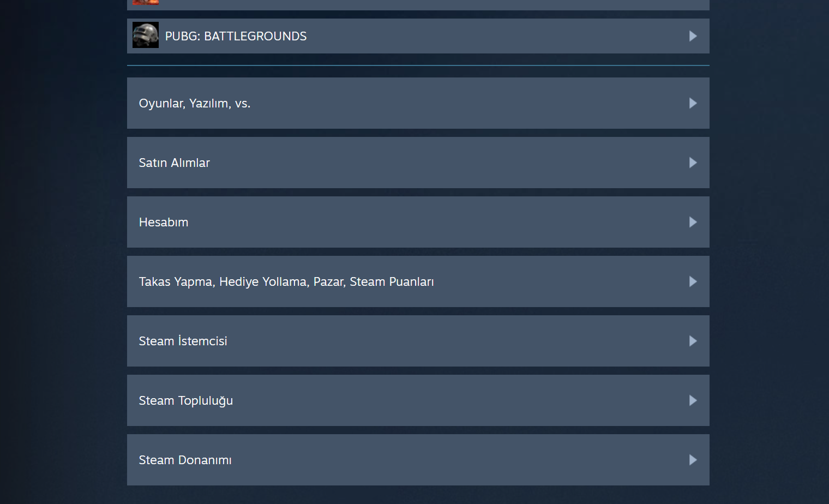
Task: Click the arrow next to "Steam İstemcisi"
Action: click(x=693, y=341)
